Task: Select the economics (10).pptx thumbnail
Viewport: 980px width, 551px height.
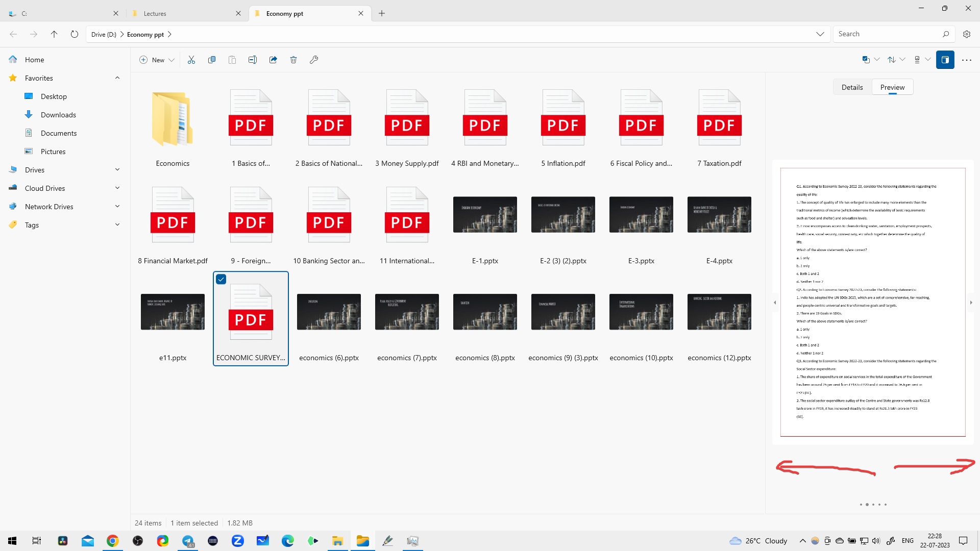Action: [641, 312]
